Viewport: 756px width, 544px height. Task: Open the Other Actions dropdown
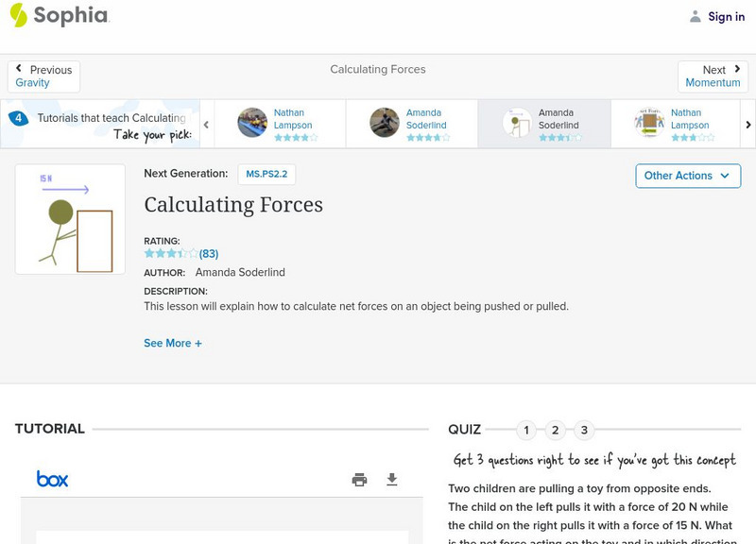(x=688, y=176)
